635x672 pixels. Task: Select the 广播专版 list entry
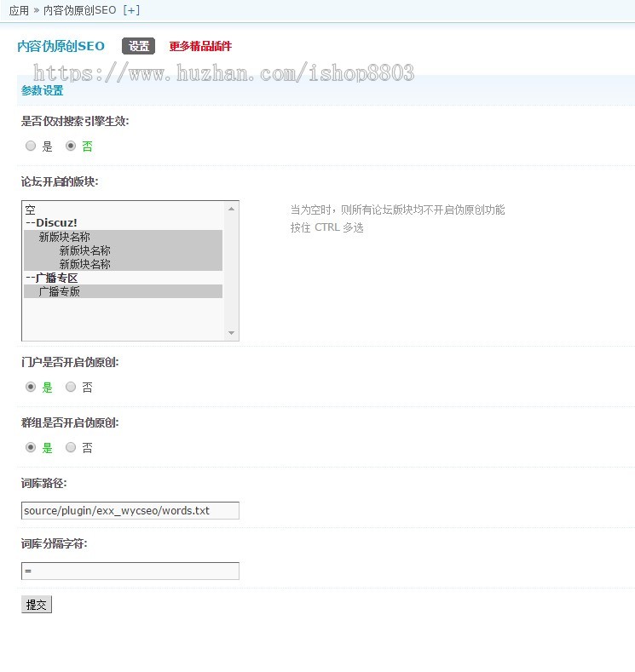pos(123,291)
